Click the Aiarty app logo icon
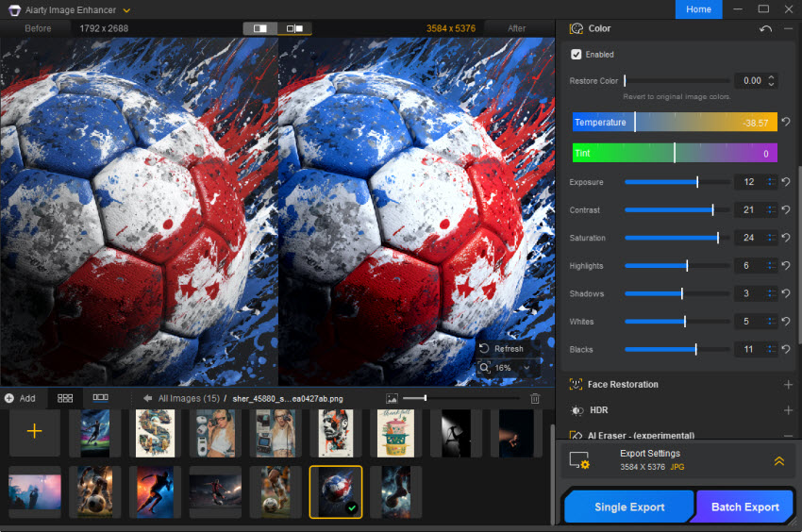This screenshot has width=802, height=532. click(14, 10)
